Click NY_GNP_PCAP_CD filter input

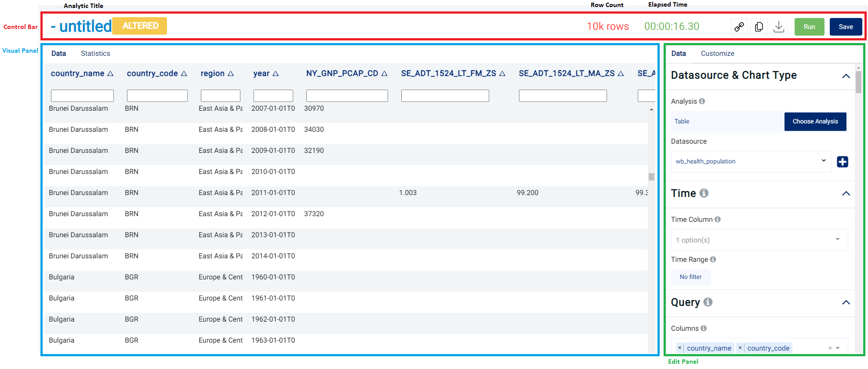347,96
